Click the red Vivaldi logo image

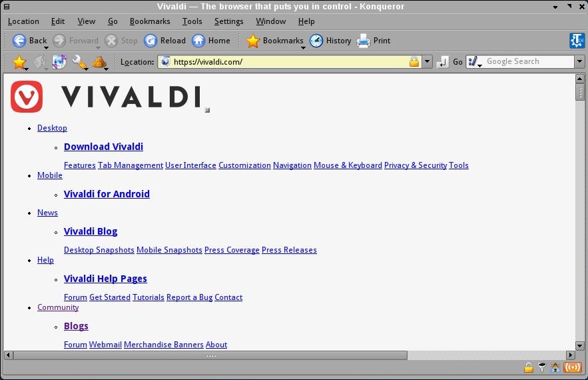click(x=27, y=97)
